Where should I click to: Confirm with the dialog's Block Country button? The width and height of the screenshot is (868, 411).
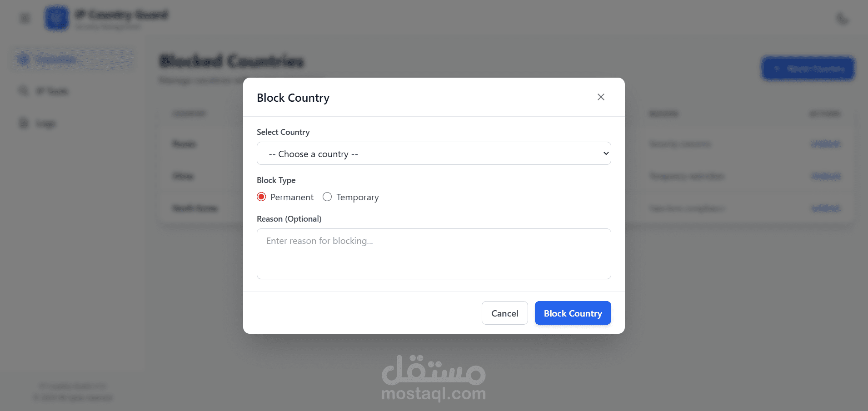coord(573,313)
